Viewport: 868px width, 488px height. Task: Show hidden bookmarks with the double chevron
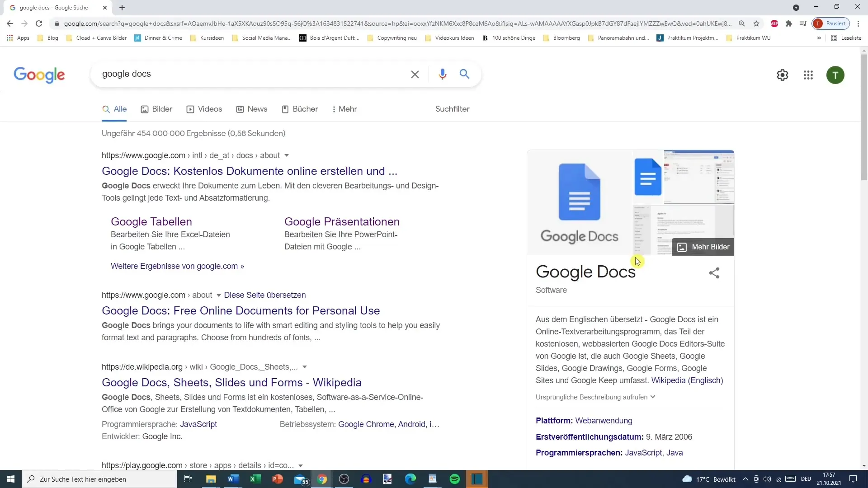coord(819,38)
